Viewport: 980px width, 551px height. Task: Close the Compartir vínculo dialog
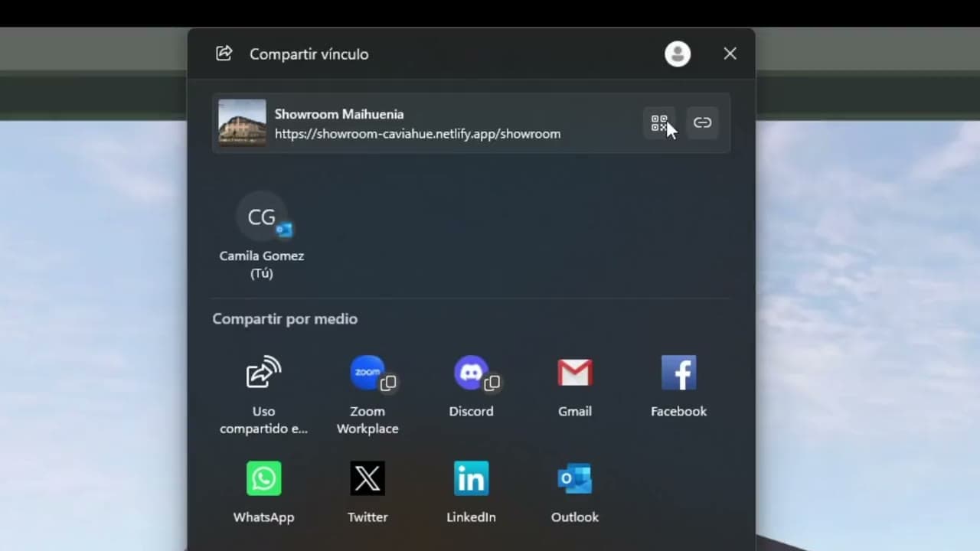(x=730, y=54)
